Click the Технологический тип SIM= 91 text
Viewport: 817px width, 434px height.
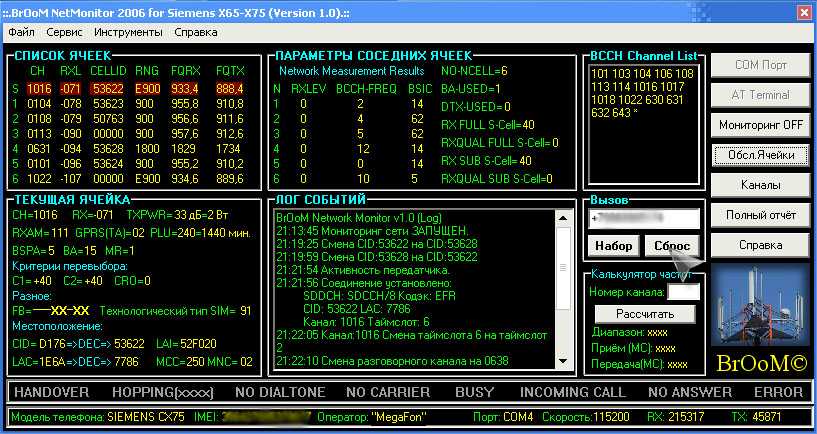point(176,311)
